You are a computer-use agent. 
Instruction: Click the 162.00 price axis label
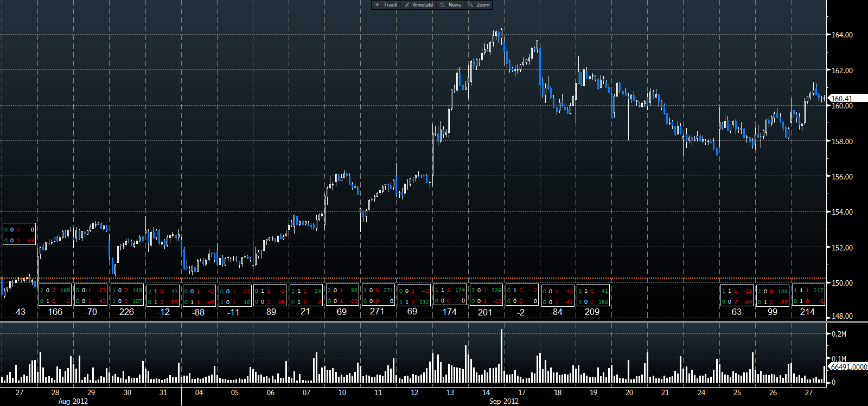[x=842, y=70]
